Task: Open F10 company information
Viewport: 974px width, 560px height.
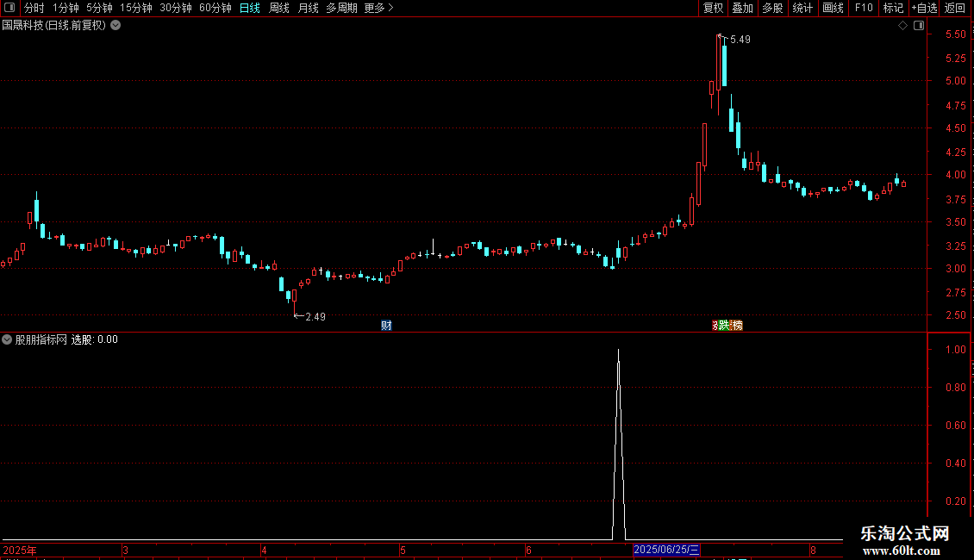Action: 864,8
